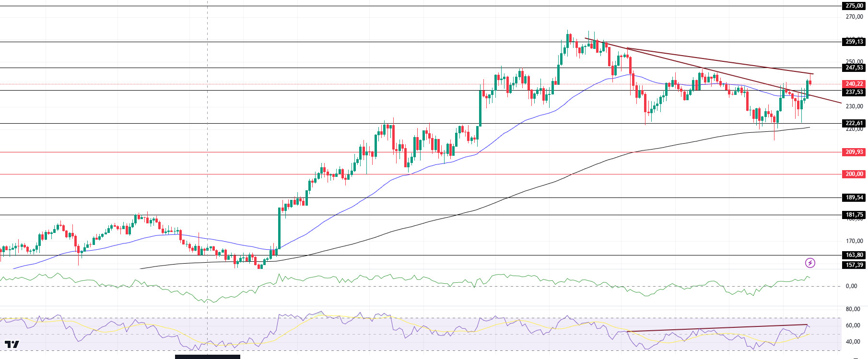Select the 237,53 price level label
The image size is (868, 359).
pos(854,92)
